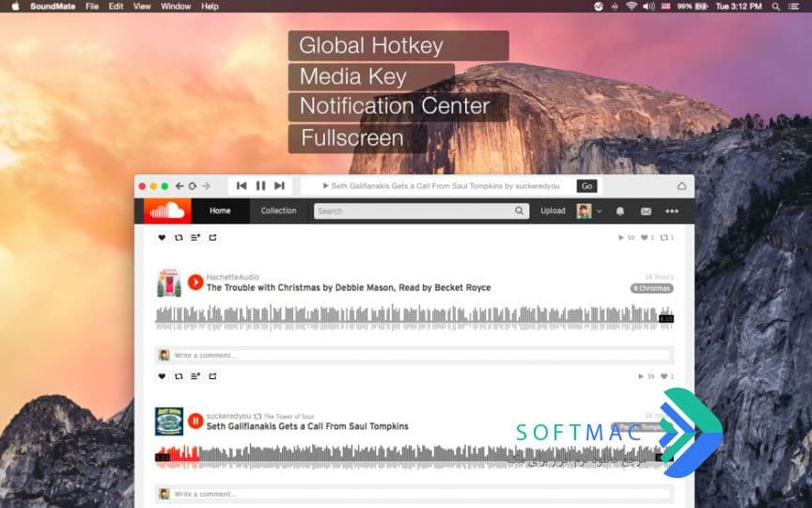Viewport: 812px width, 508px height.
Task: Click the '16 hours' timestamp on the HachetteAudio track
Action: (x=659, y=277)
